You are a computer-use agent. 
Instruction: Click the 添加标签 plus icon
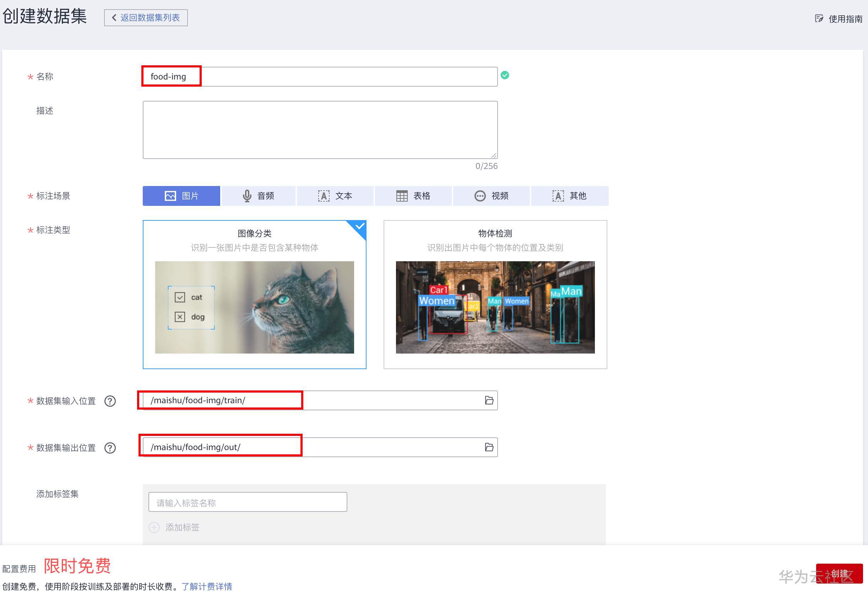154,527
